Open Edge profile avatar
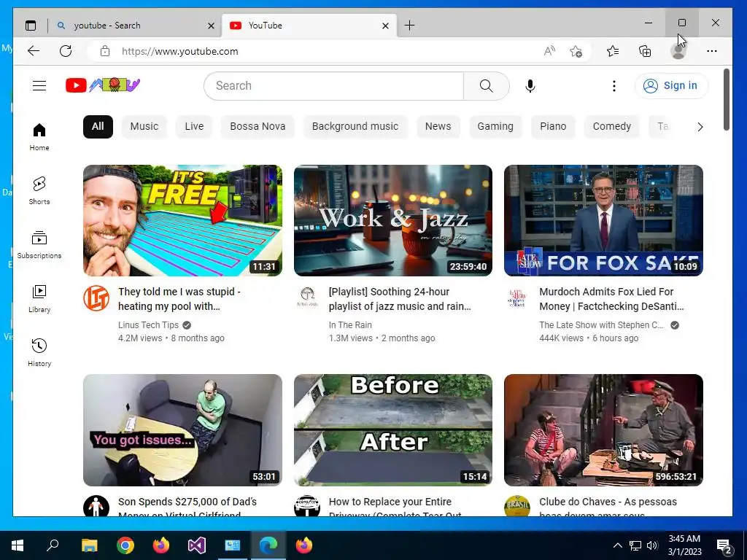The image size is (747, 560). coord(678,51)
